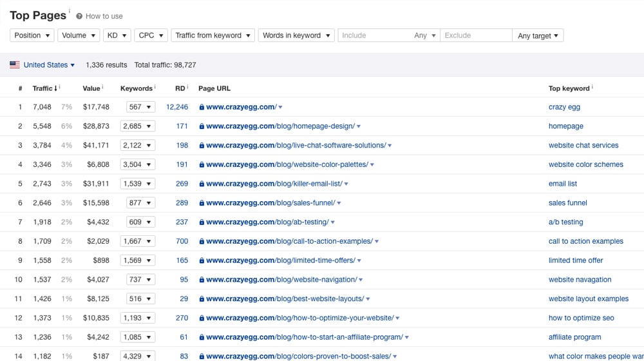
Task: Sort by the RD column header
Action: click(x=180, y=88)
